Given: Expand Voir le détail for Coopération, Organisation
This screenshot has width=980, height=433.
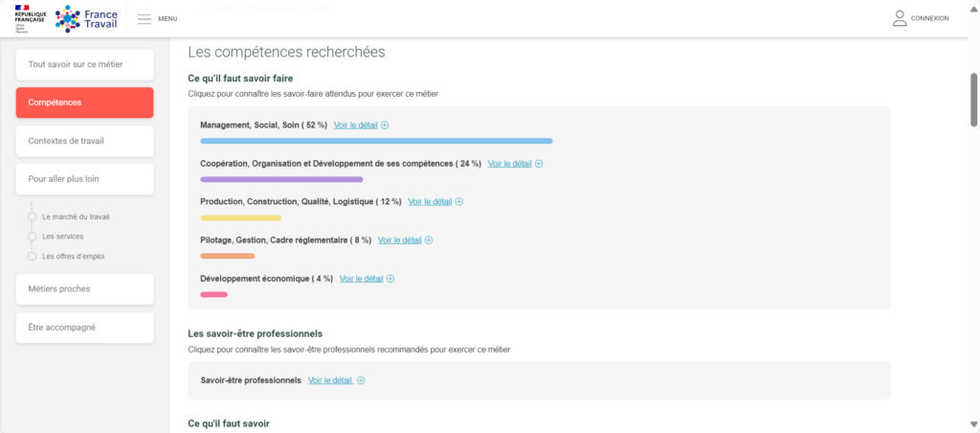Looking at the screenshot, I should coord(509,164).
